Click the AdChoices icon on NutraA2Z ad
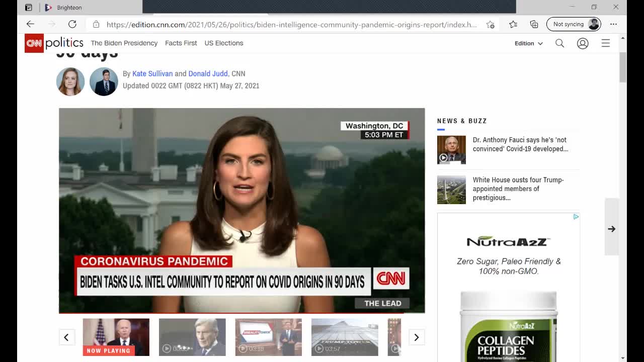The height and width of the screenshot is (362, 644). coord(576,217)
